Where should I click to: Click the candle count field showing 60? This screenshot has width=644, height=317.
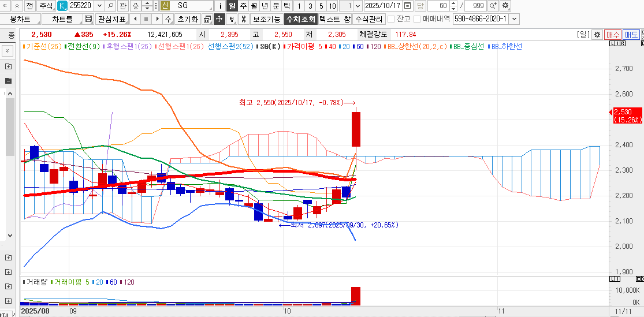point(441,6)
